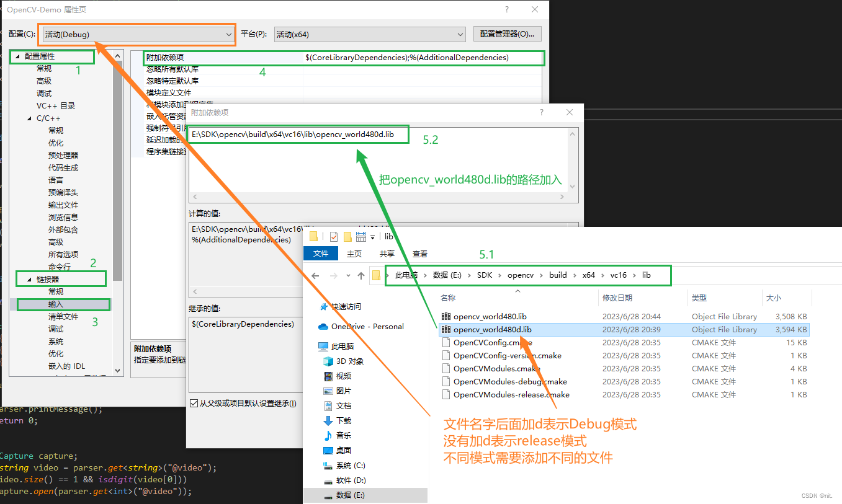Open Explorer recent locations dropdown arrow
Viewport: 842px width, 504px height.
pos(347,275)
